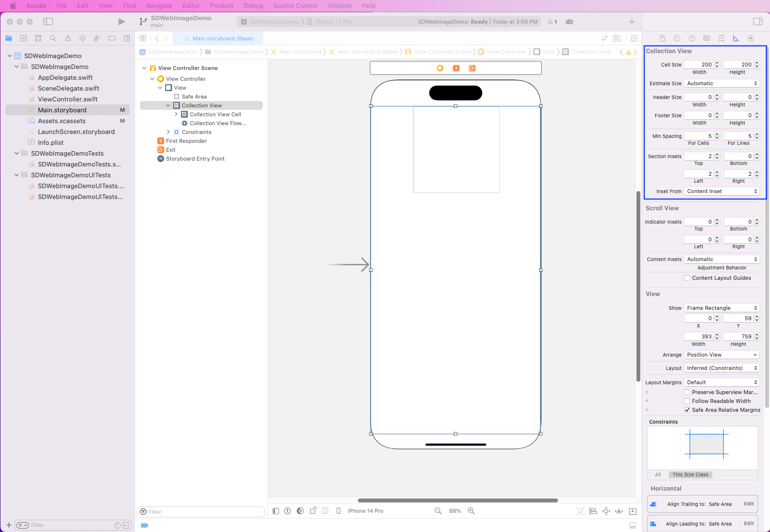Screen dimensions: 770x532
Task: Expand the Constraints item in outline
Action: [169, 132]
